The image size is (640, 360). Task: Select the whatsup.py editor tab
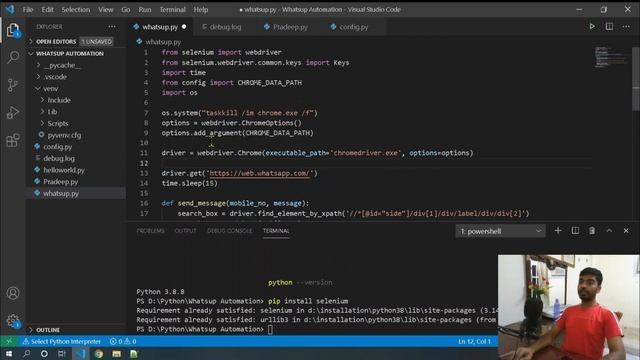click(160, 27)
